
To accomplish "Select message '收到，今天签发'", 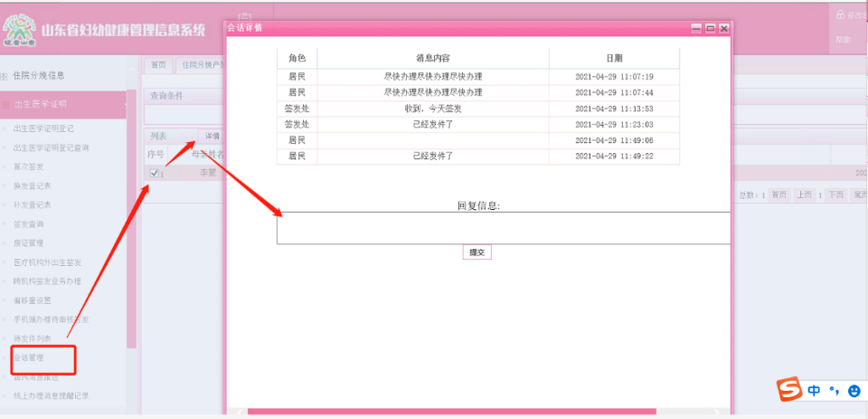I will pos(433,109).
